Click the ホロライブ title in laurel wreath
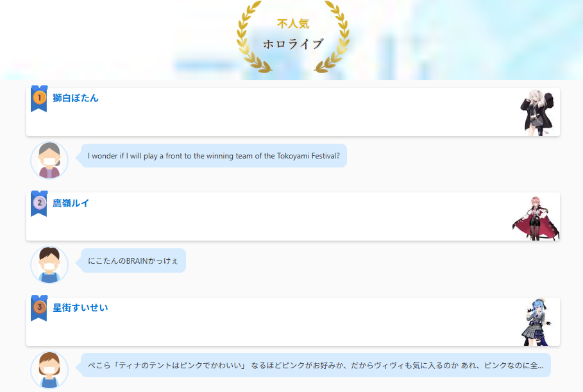This screenshot has height=392, width=583. click(293, 44)
